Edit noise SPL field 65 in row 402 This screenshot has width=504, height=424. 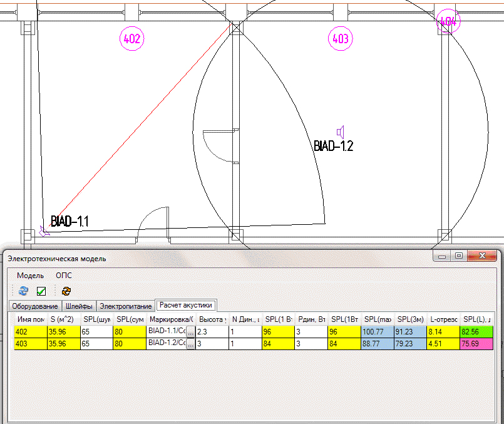(x=97, y=332)
